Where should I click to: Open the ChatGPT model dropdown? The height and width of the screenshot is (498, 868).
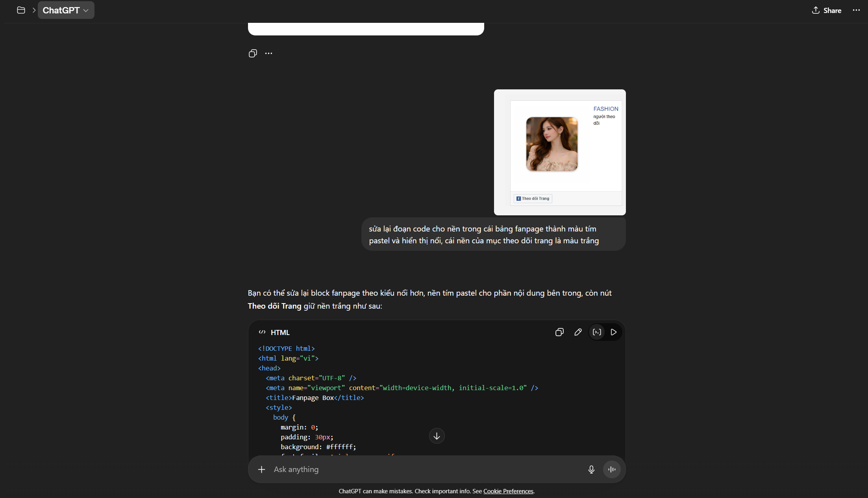66,10
